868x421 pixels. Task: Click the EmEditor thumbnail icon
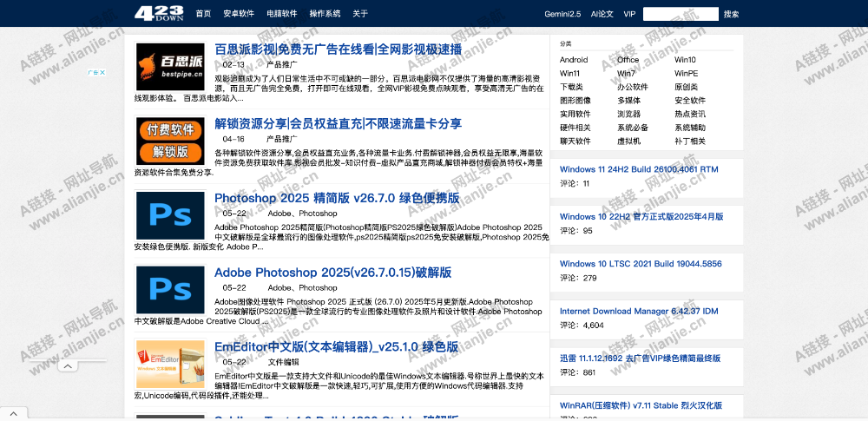[170, 364]
